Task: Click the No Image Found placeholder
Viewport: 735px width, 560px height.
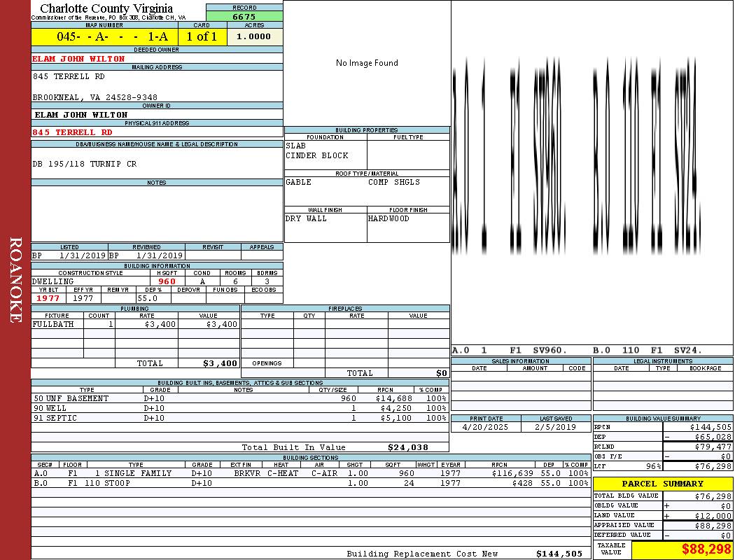Action: click(367, 63)
